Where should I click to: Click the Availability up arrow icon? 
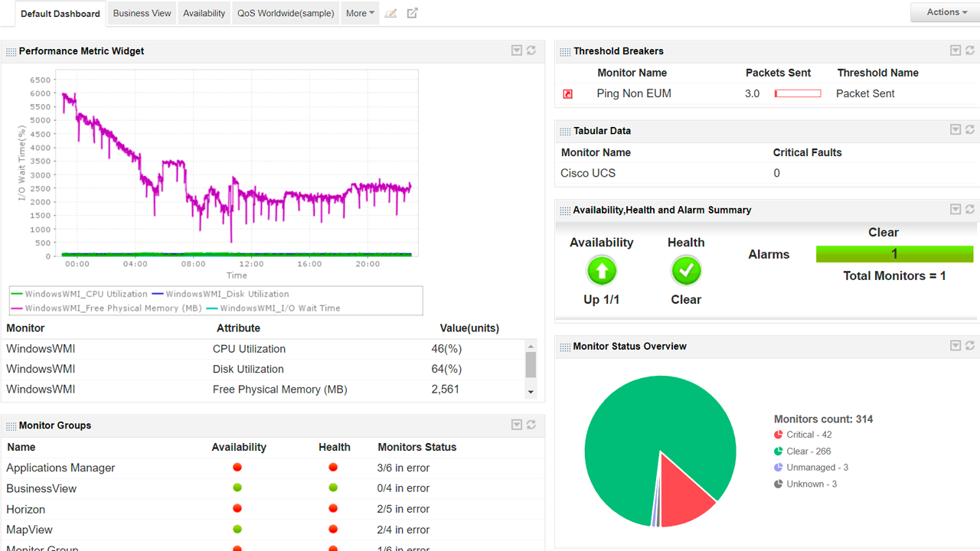[x=602, y=270]
